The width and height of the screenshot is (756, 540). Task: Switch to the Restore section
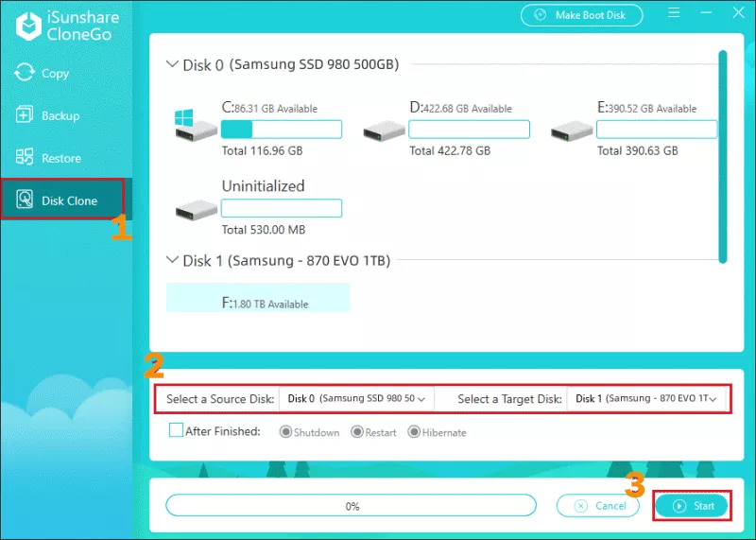66,158
